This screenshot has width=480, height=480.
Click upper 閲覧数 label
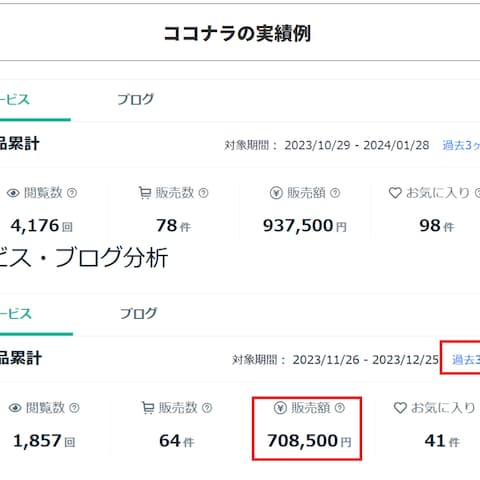tap(43, 193)
